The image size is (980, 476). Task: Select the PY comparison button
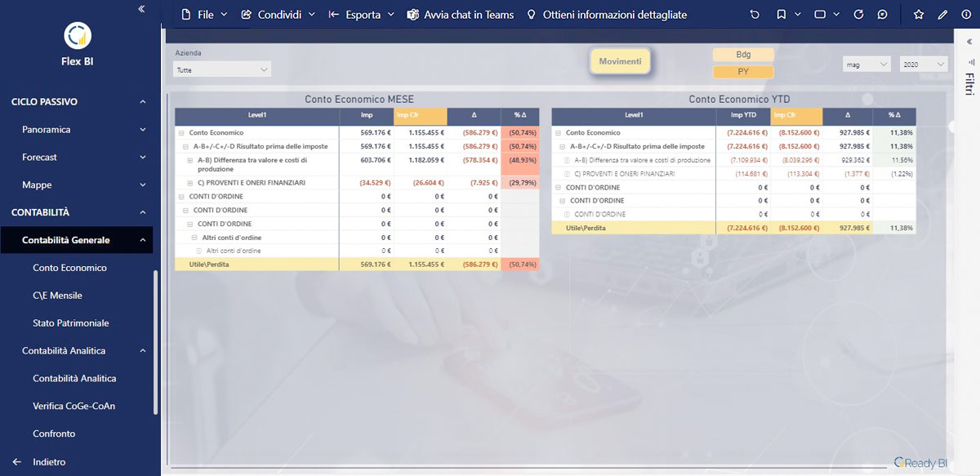743,72
